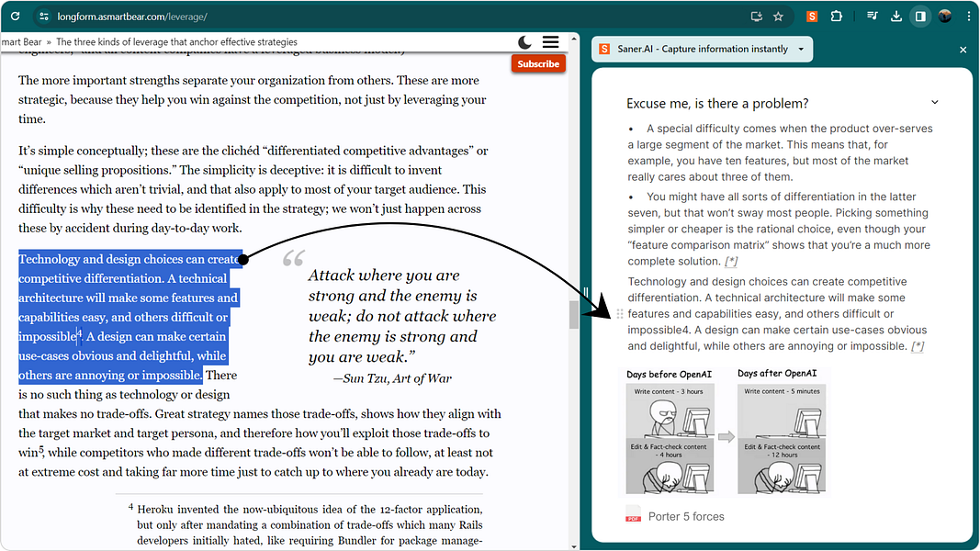Image resolution: width=980 pixels, height=551 pixels.
Task: Toggle dark mode with the moon icon
Action: click(525, 42)
